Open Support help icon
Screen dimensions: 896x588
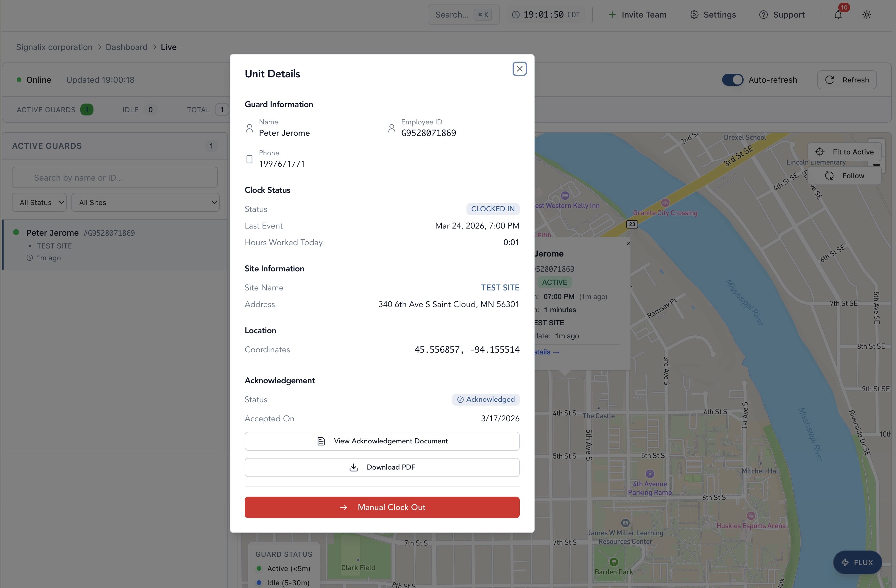click(763, 15)
